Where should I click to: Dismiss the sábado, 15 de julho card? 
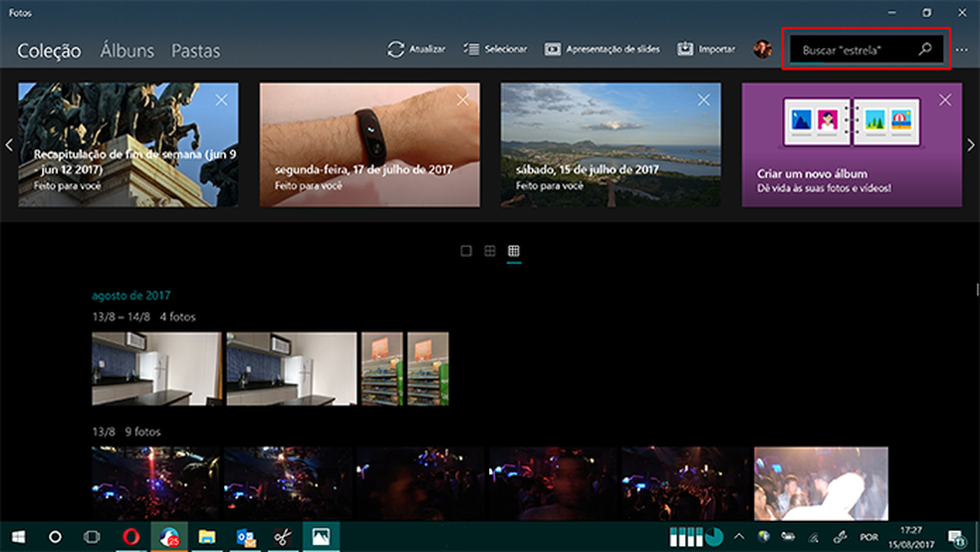704,100
